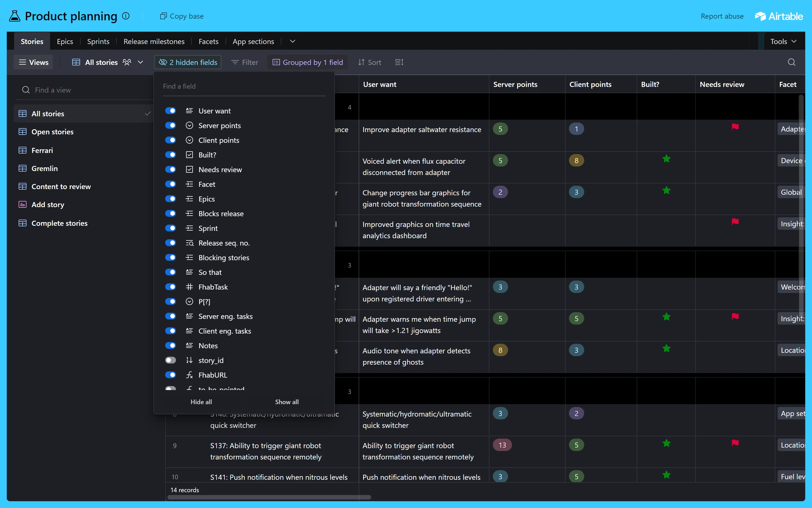Screen dimensions: 812x508
Task: Switch to the Sprints tab
Action: (x=98, y=41)
